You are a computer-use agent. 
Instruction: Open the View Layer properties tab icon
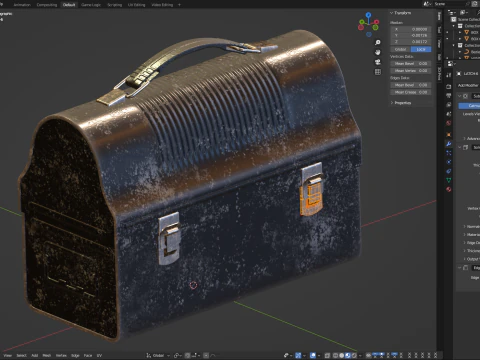[449, 105]
